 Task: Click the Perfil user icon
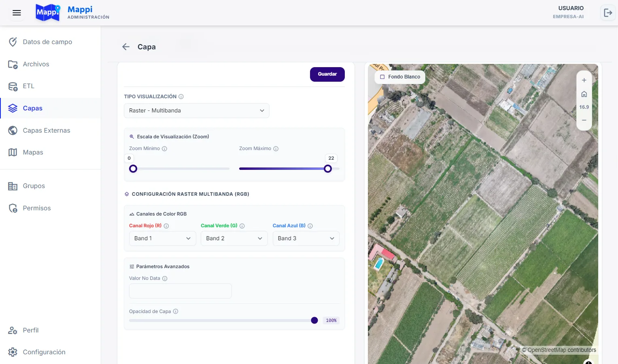[13, 330]
